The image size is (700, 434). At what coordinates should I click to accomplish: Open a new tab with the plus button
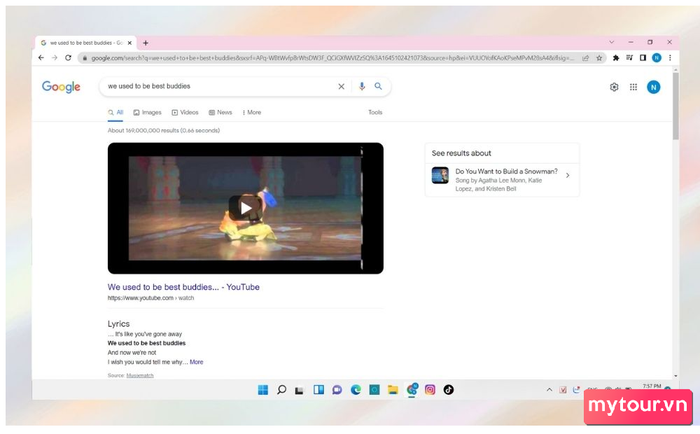(146, 43)
